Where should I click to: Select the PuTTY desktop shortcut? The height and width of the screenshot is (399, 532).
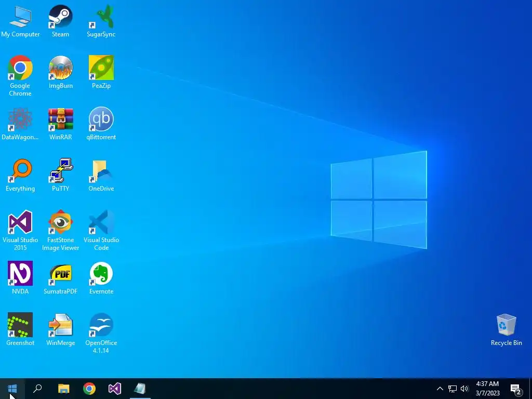click(60, 175)
